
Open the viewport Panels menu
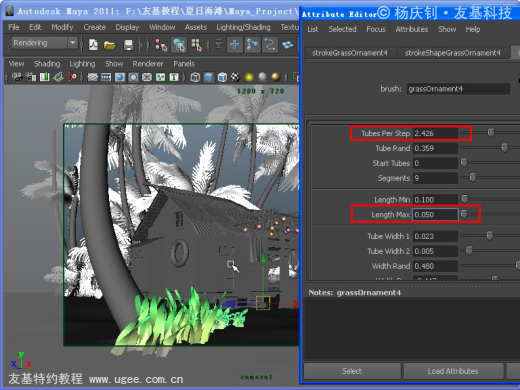click(184, 64)
